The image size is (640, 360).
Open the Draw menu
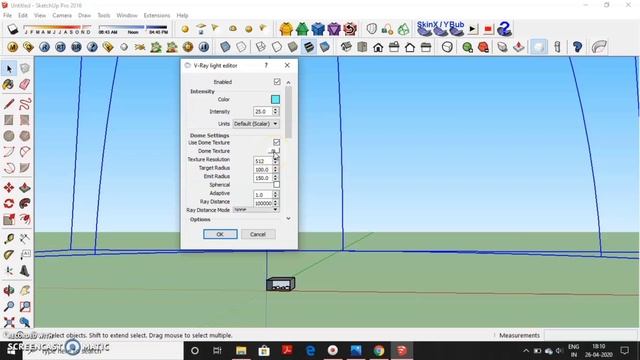pos(84,16)
